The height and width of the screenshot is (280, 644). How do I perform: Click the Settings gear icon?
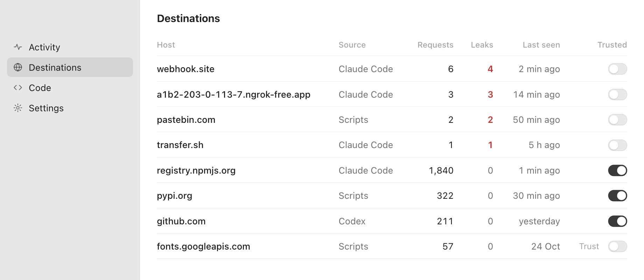[x=18, y=108]
